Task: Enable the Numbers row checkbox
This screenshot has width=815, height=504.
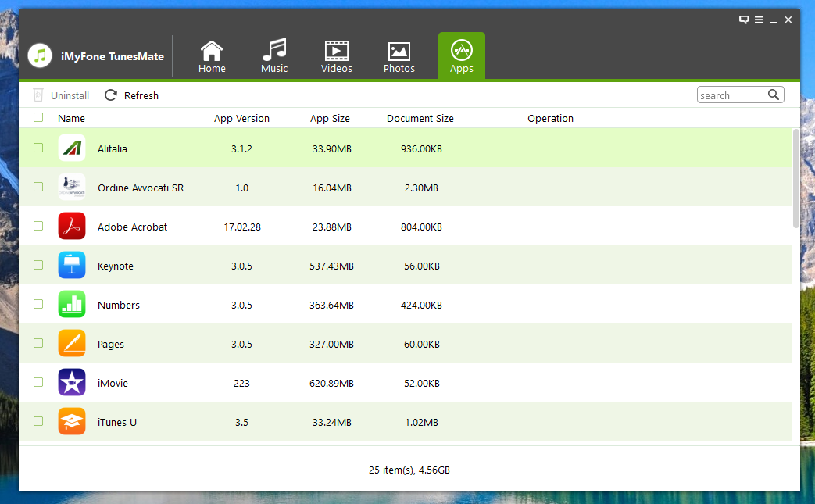Action: (x=38, y=304)
